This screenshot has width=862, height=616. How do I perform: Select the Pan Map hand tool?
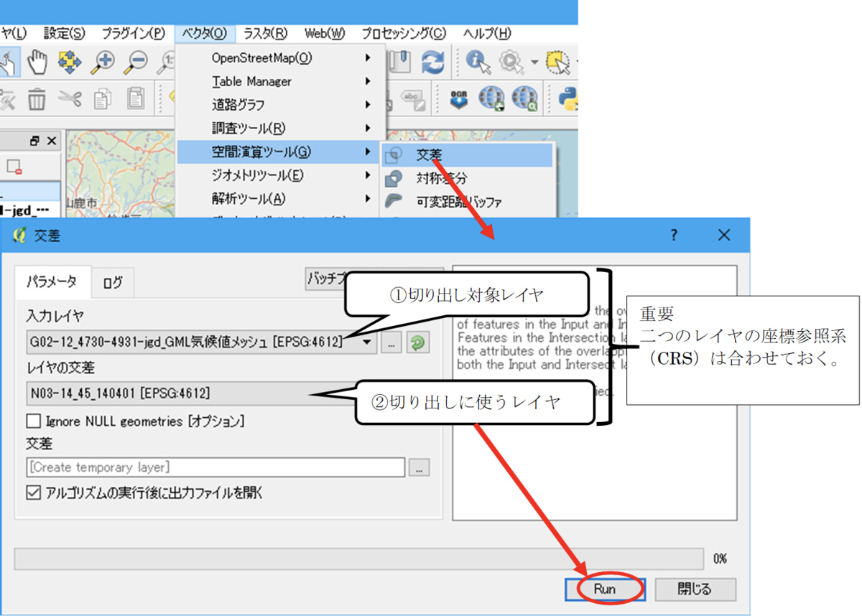click(x=37, y=63)
